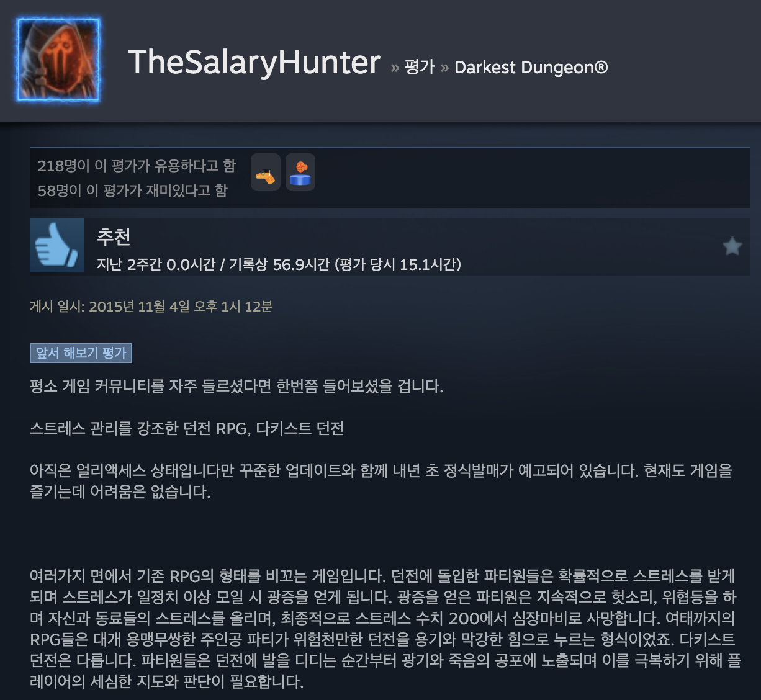761x700 pixels.
Task: Click the fist pedestal award icon
Action: [x=300, y=173]
